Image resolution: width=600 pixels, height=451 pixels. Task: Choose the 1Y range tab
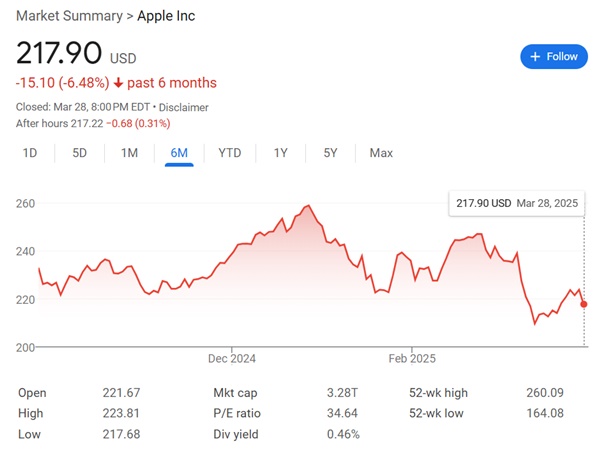click(x=281, y=153)
